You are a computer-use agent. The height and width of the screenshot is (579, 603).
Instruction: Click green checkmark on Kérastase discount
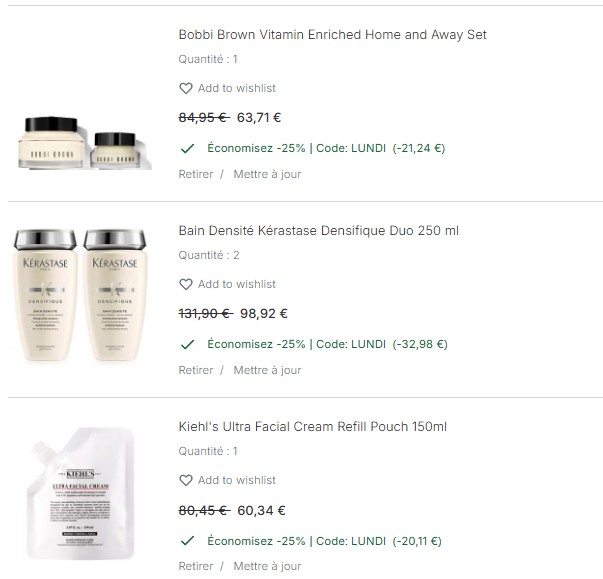pyautogui.click(x=187, y=344)
